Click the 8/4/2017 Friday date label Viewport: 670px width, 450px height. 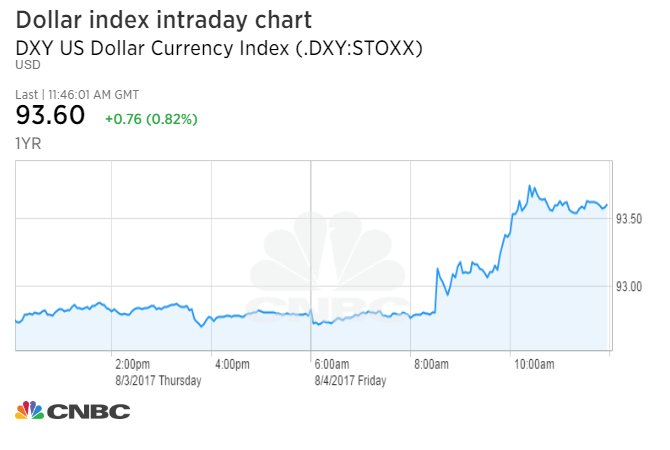(349, 380)
